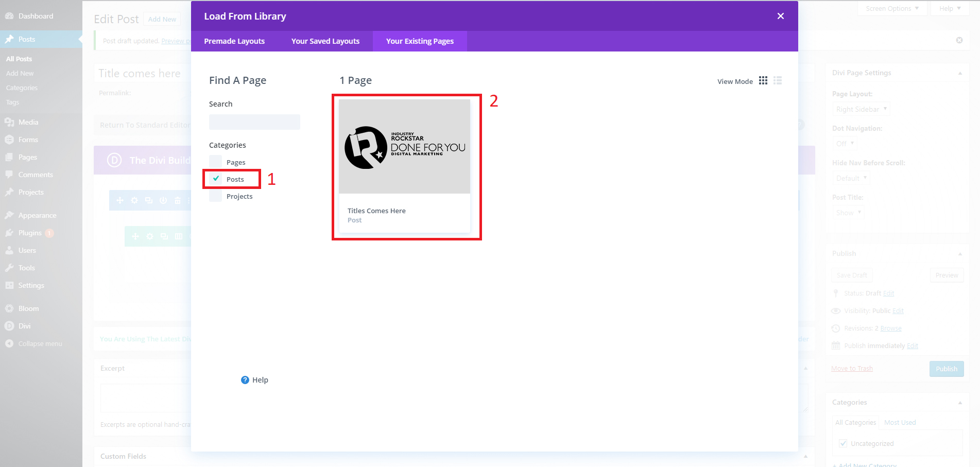Click section move icon in builder
This screenshot has height=467, width=980.
click(x=120, y=200)
